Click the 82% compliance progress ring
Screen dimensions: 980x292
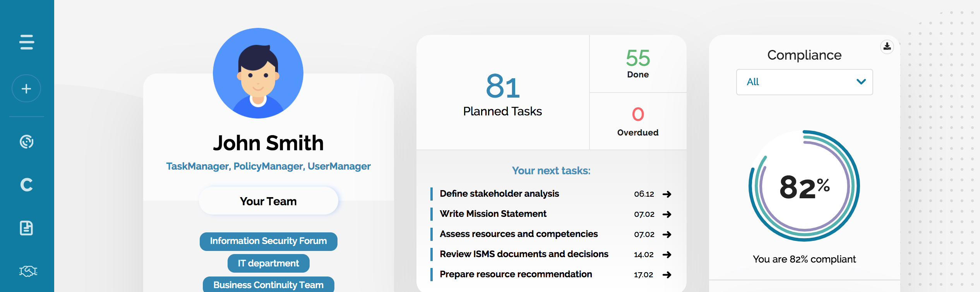[804, 186]
